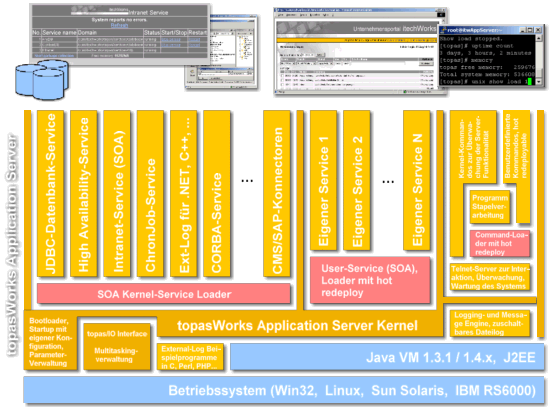The image size is (550, 411).
Task: Click the blue database cylinders icon
Action: click(x=42, y=80)
